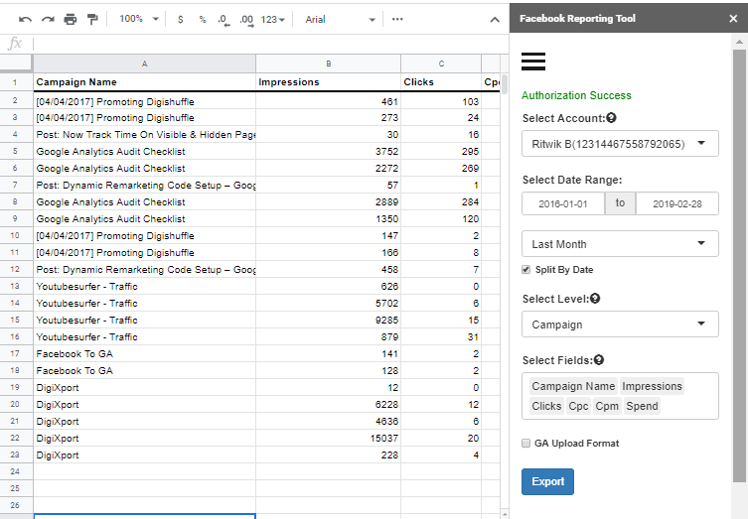Open the zoom 100% dropdown
Screen dimensions: 748x519
coord(138,19)
